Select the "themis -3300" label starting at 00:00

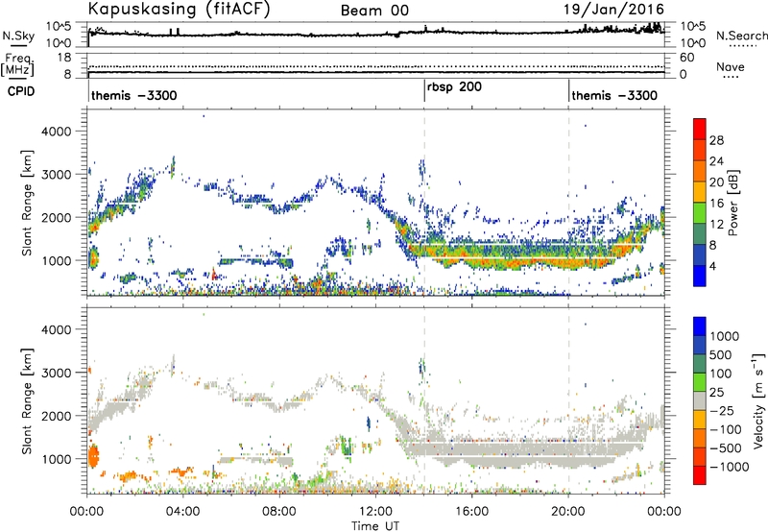pos(134,95)
